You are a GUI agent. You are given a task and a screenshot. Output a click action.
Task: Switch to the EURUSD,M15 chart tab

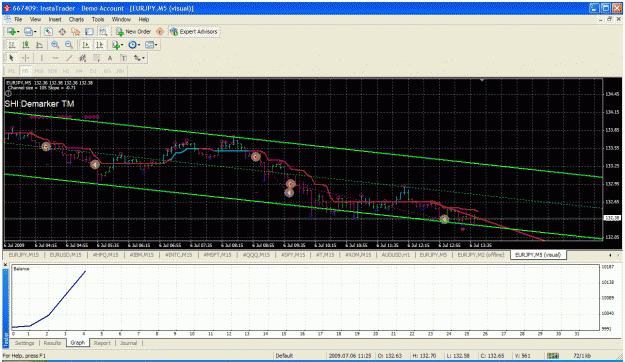click(x=65, y=255)
